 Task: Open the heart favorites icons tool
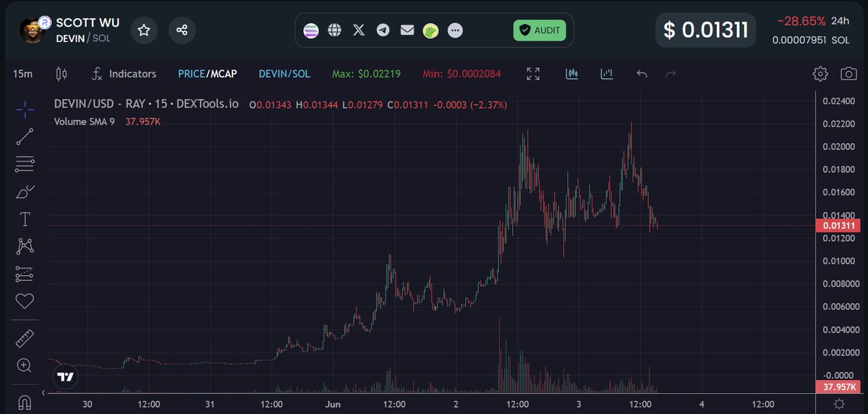coord(25,300)
